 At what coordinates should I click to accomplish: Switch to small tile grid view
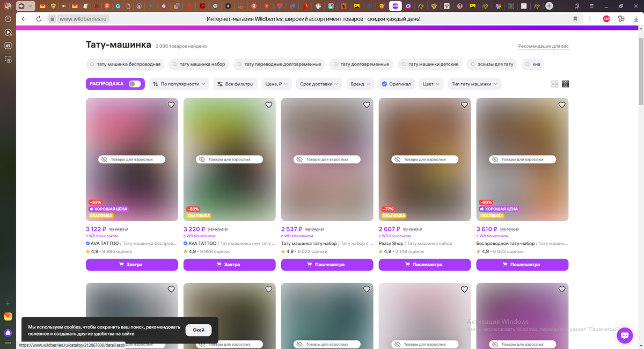(565, 84)
